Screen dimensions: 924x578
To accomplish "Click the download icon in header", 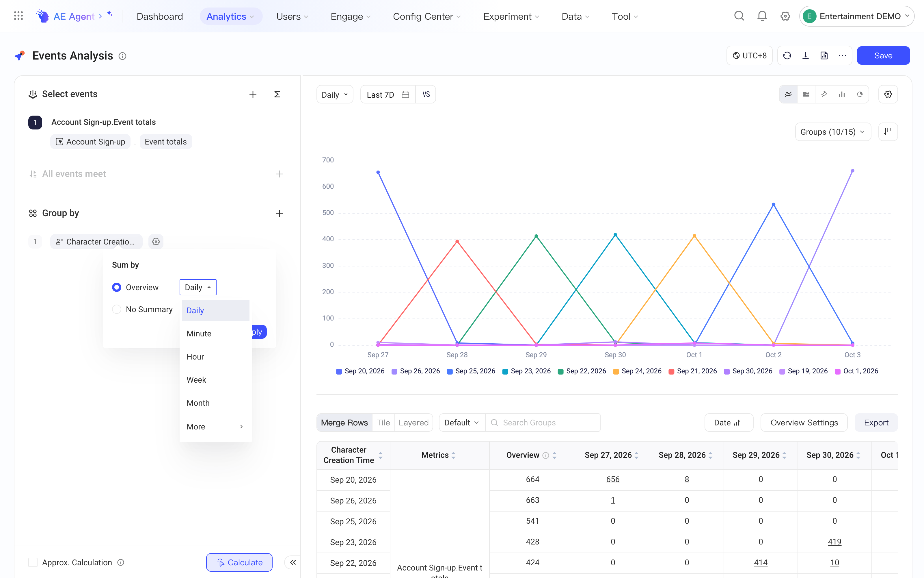I will point(805,55).
